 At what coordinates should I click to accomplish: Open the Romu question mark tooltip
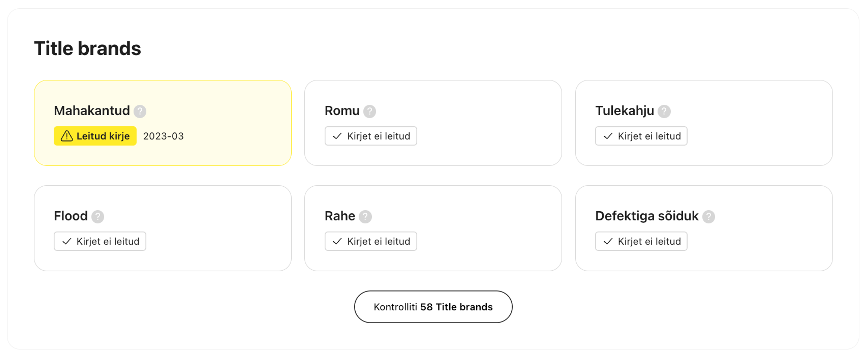click(x=370, y=111)
